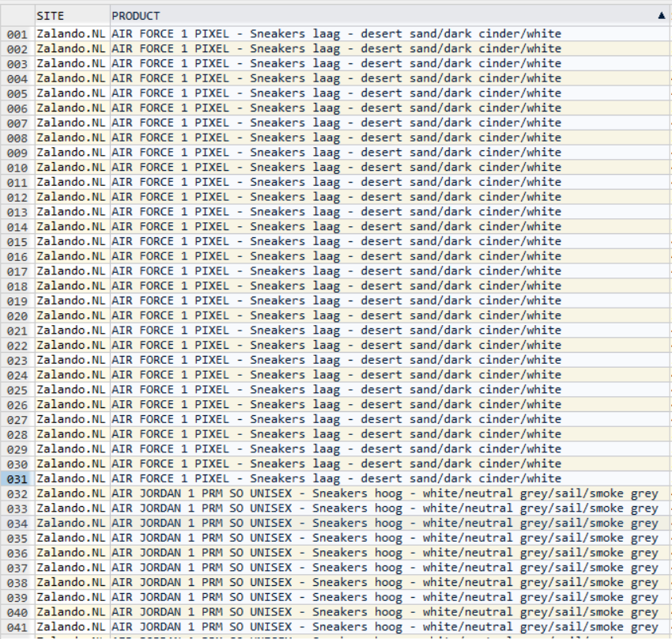This screenshot has height=639, width=672.
Task: Click Zalando.NL cell in row 034
Action: (73, 524)
